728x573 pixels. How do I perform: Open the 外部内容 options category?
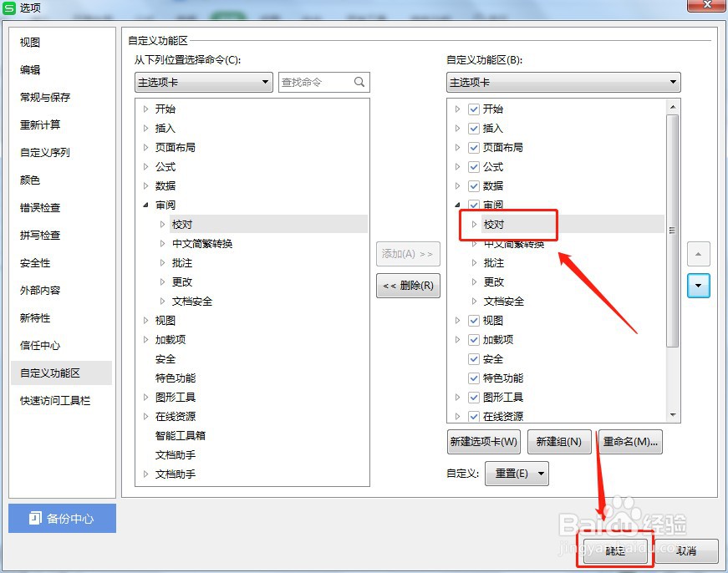(x=40, y=291)
